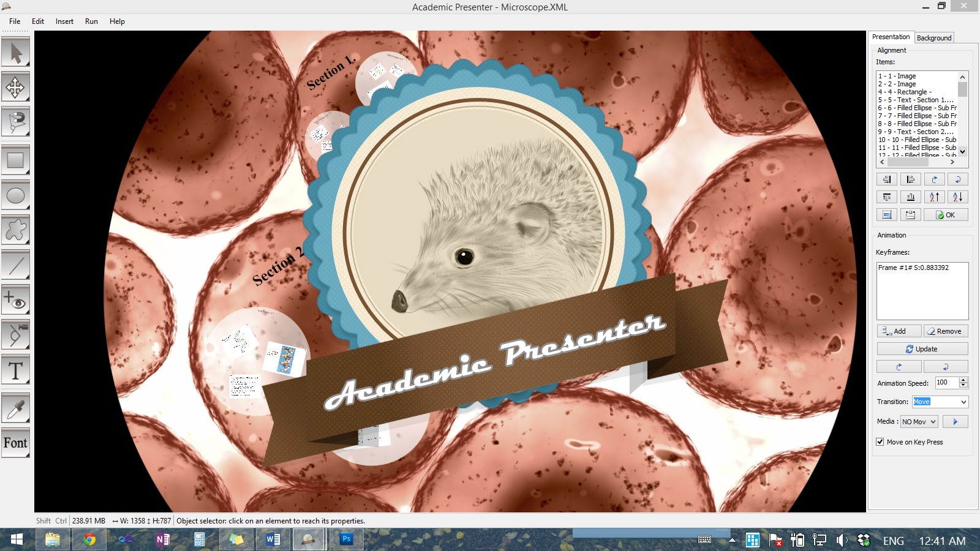Toggle the Move on Key Press checkbox
The height and width of the screenshot is (551, 980).
[880, 442]
